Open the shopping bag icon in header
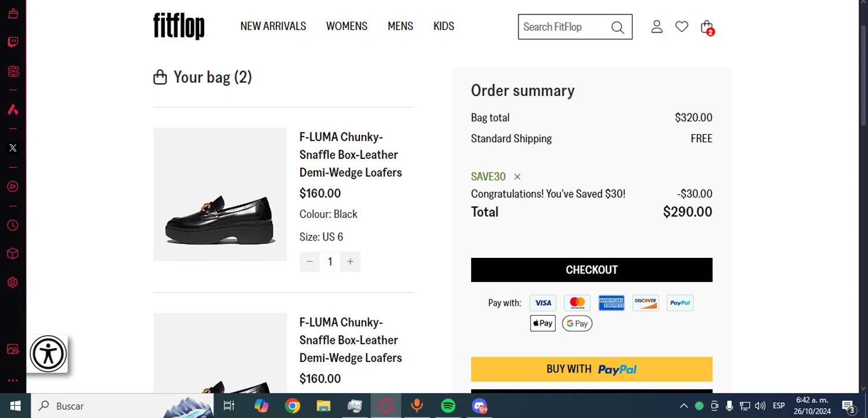Screen dimensions: 868x418 (x=707, y=27)
